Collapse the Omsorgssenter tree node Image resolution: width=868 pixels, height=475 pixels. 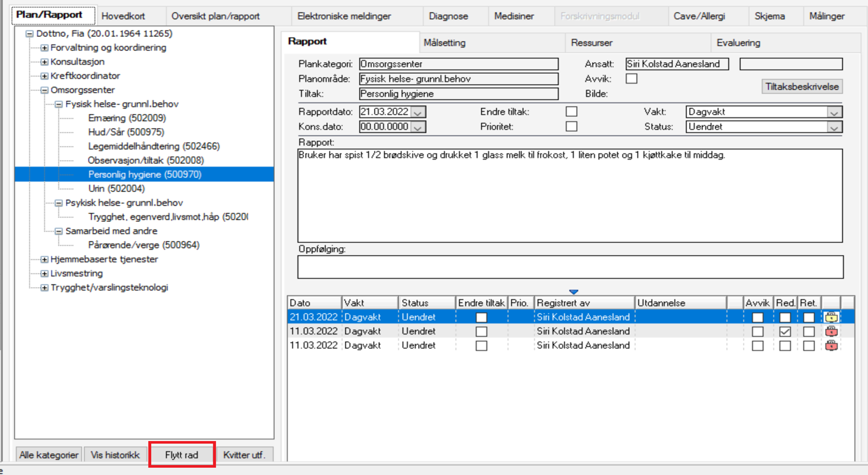[44, 90]
